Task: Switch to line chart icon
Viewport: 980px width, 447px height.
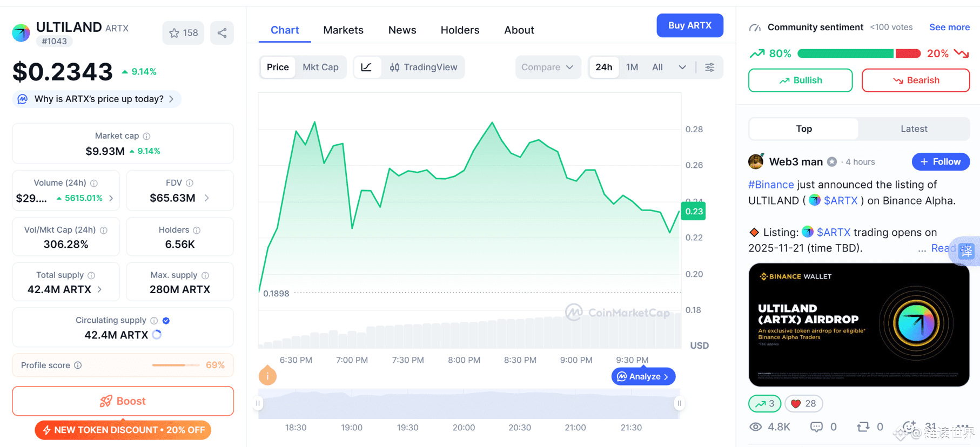Action: point(366,67)
